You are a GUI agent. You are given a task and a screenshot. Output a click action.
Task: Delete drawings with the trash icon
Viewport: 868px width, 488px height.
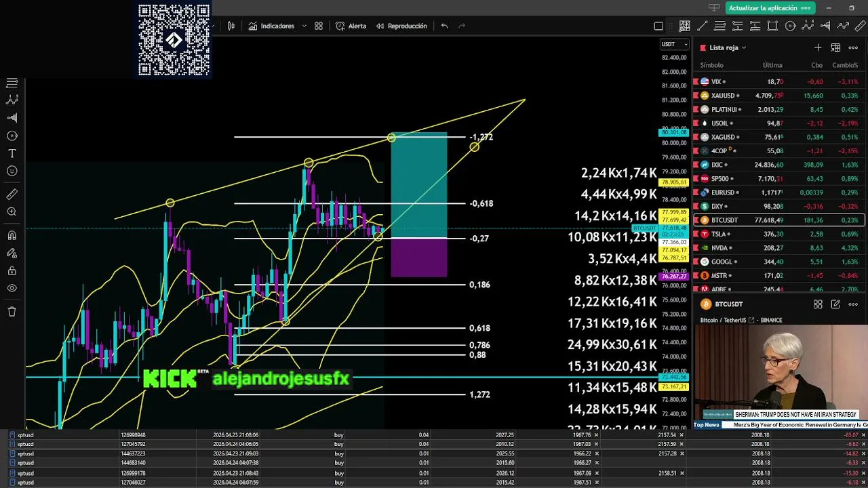pyautogui.click(x=12, y=312)
